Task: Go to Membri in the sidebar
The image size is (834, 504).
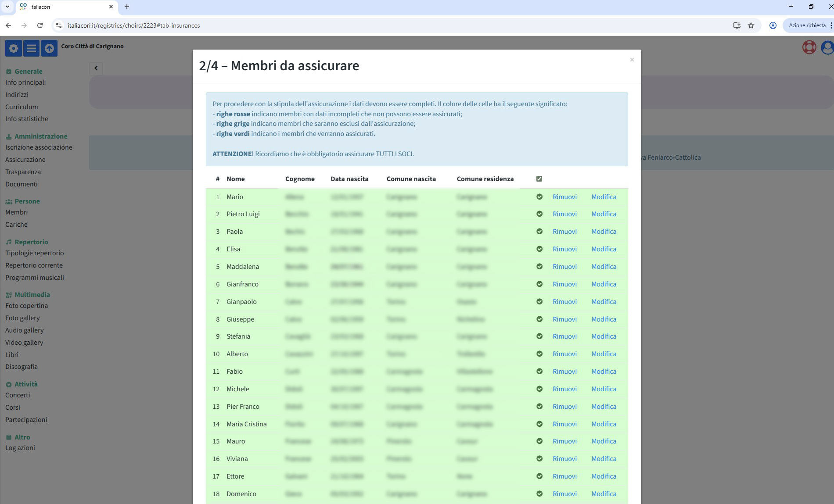Action: [x=16, y=212]
